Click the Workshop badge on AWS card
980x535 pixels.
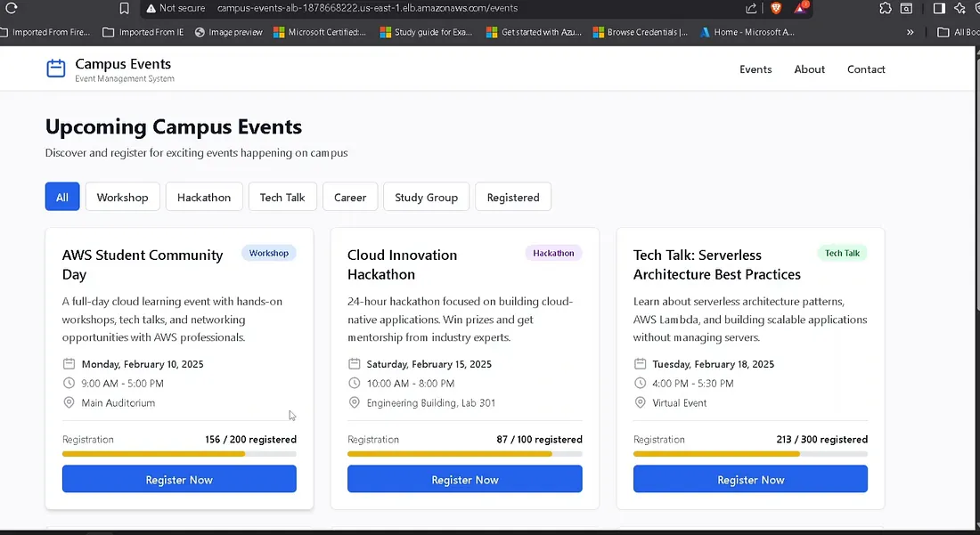tap(269, 253)
